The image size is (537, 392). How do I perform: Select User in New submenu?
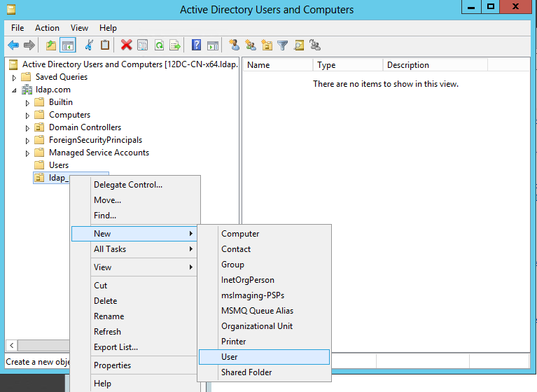pos(264,357)
